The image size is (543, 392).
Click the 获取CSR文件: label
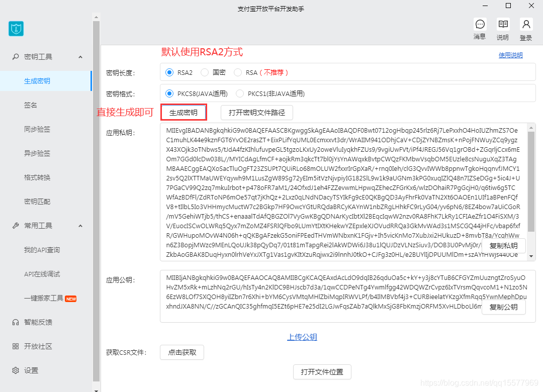coord(126,353)
